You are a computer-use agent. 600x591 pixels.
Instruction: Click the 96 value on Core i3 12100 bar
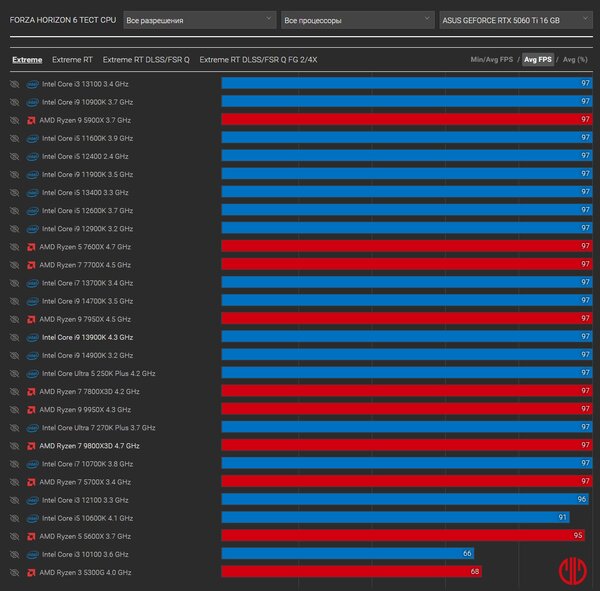click(582, 500)
